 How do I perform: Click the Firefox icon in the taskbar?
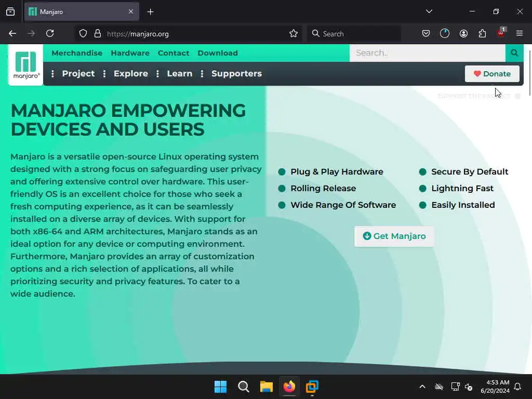289,387
